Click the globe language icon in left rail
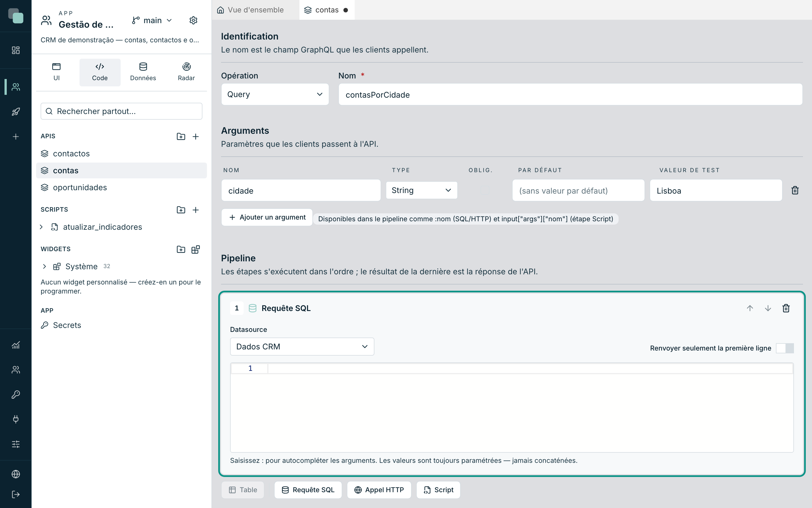The width and height of the screenshot is (812, 508). click(16, 474)
